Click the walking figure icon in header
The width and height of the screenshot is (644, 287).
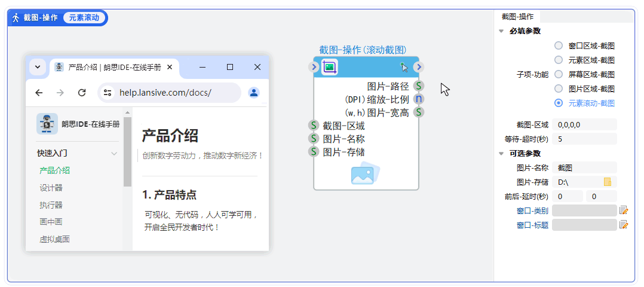(16, 18)
